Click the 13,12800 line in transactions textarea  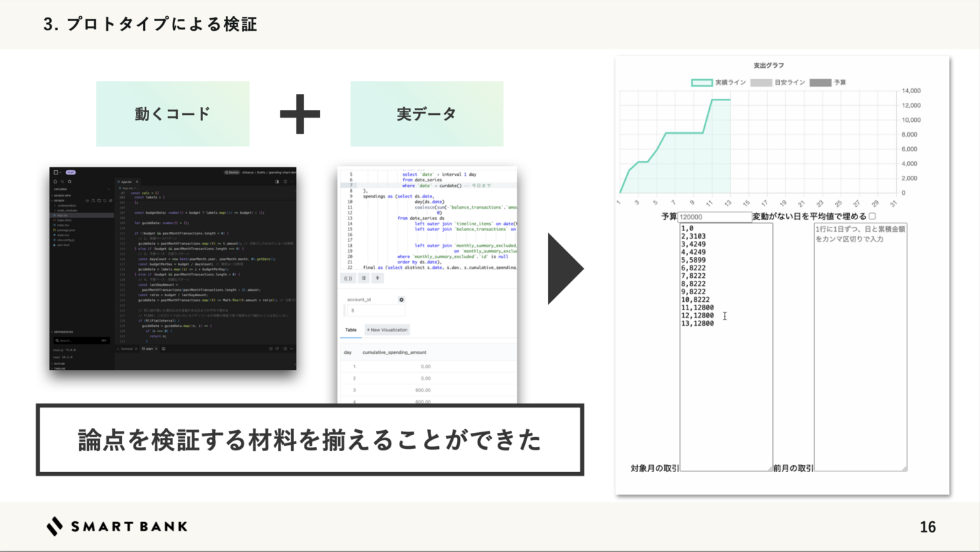click(697, 324)
